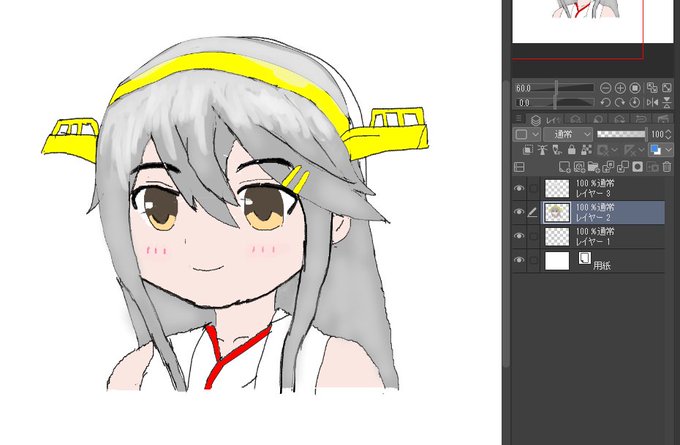
Task: Create a new raster layer
Action: 564,167
